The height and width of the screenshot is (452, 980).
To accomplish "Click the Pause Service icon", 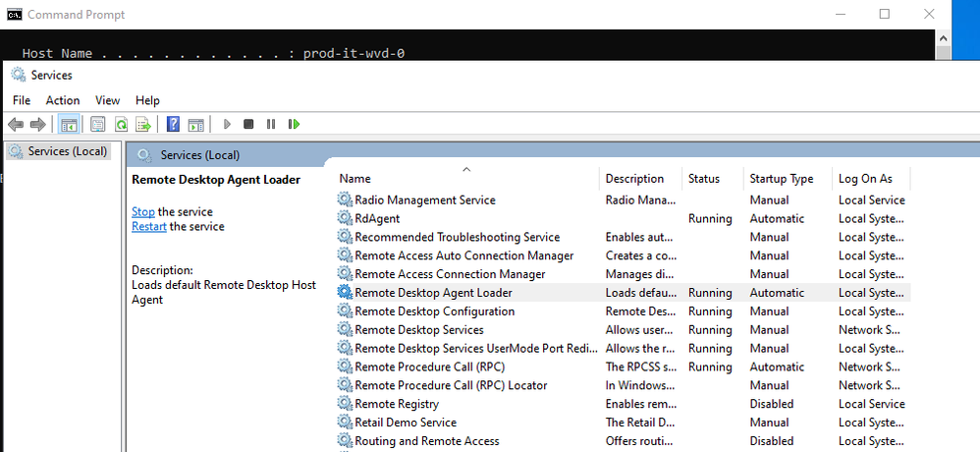I will coord(271,125).
